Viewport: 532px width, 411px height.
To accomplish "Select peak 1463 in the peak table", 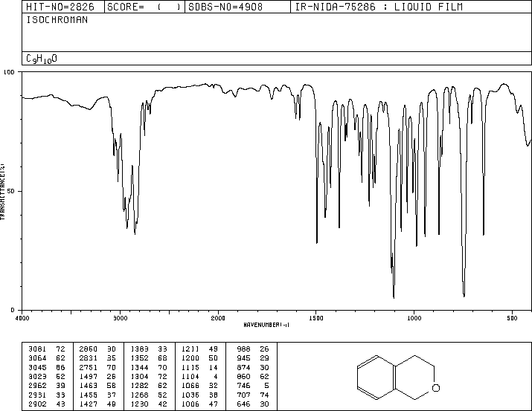I will coord(89,386).
